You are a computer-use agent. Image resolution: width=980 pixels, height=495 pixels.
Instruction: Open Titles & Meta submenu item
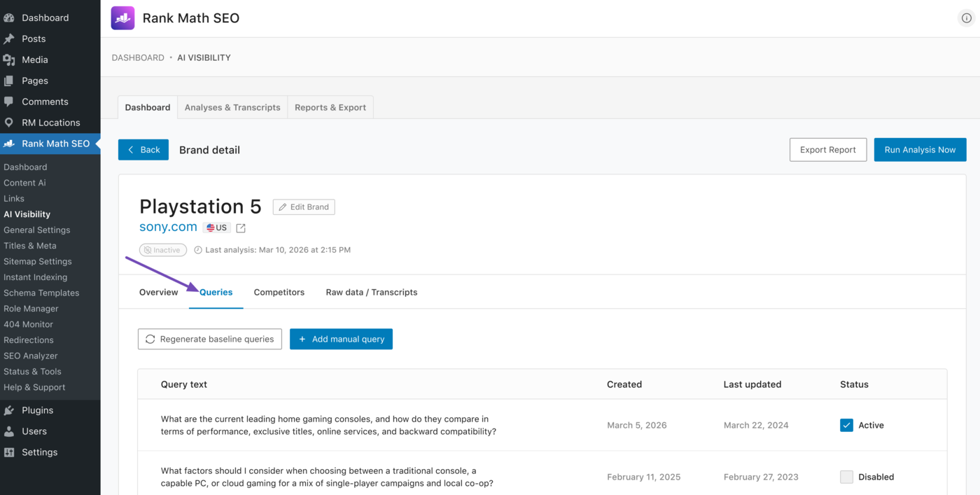click(30, 246)
